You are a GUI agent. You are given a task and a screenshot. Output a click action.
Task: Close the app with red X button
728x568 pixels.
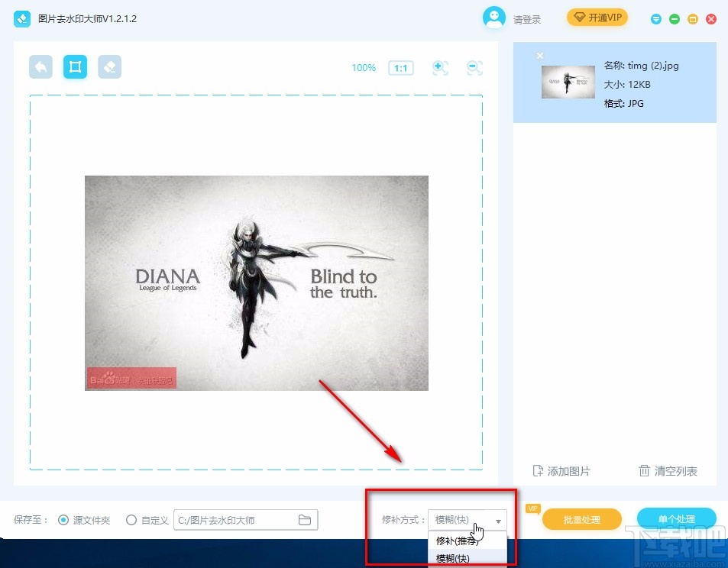pyautogui.click(x=711, y=19)
